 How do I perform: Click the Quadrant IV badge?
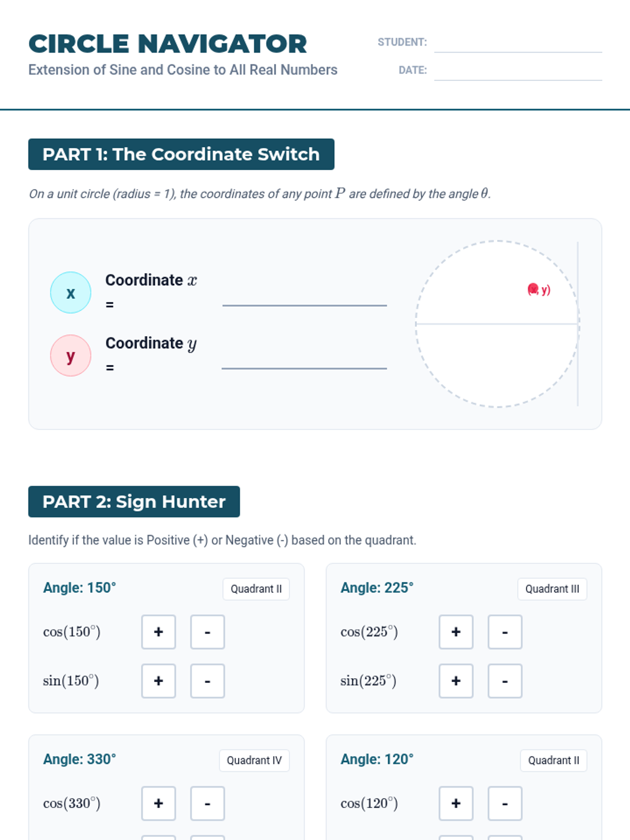click(254, 760)
